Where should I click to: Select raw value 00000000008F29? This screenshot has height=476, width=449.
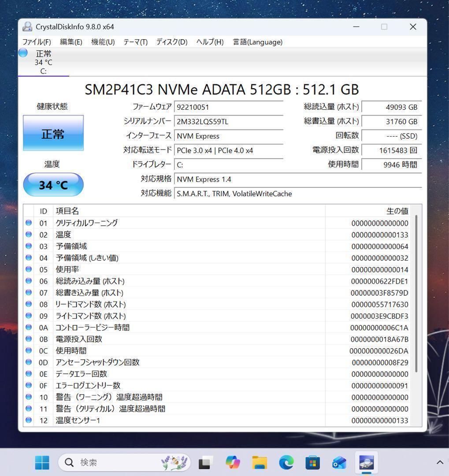point(380,362)
